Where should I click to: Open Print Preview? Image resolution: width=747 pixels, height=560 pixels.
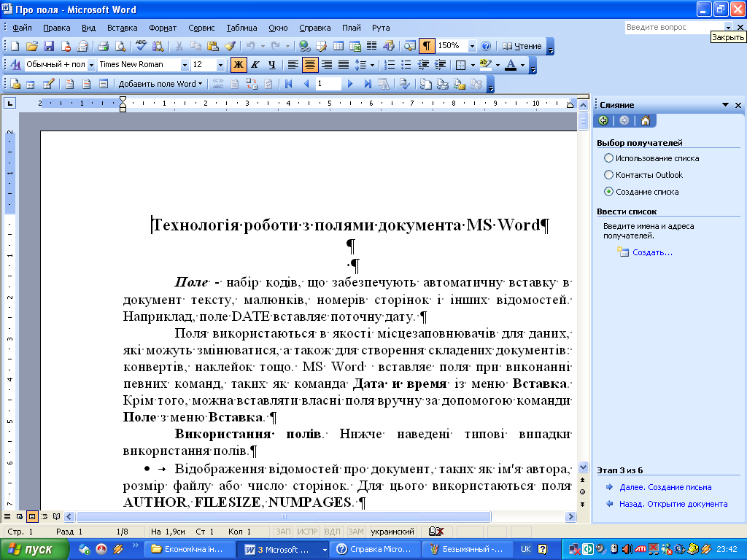click(120, 46)
